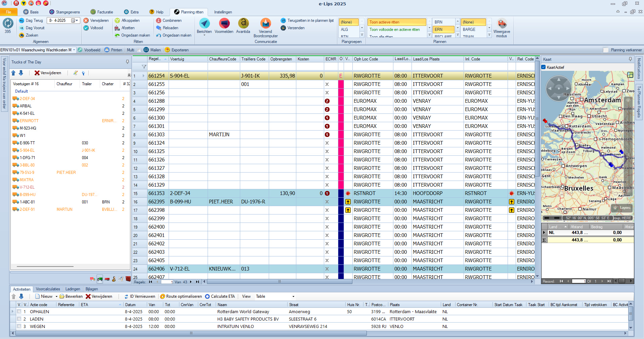The width and height of the screenshot is (644, 339).
Task: Enable the Multi checkbox
Action: coord(139,50)
